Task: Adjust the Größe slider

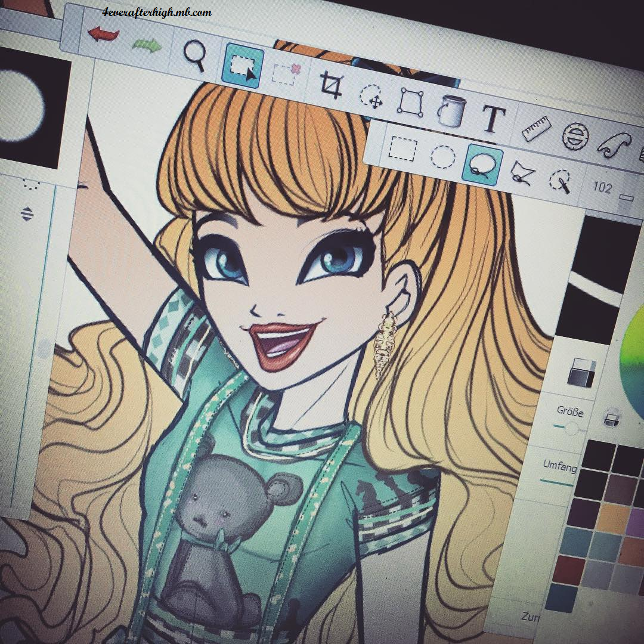Action: [x=571, y=429]
